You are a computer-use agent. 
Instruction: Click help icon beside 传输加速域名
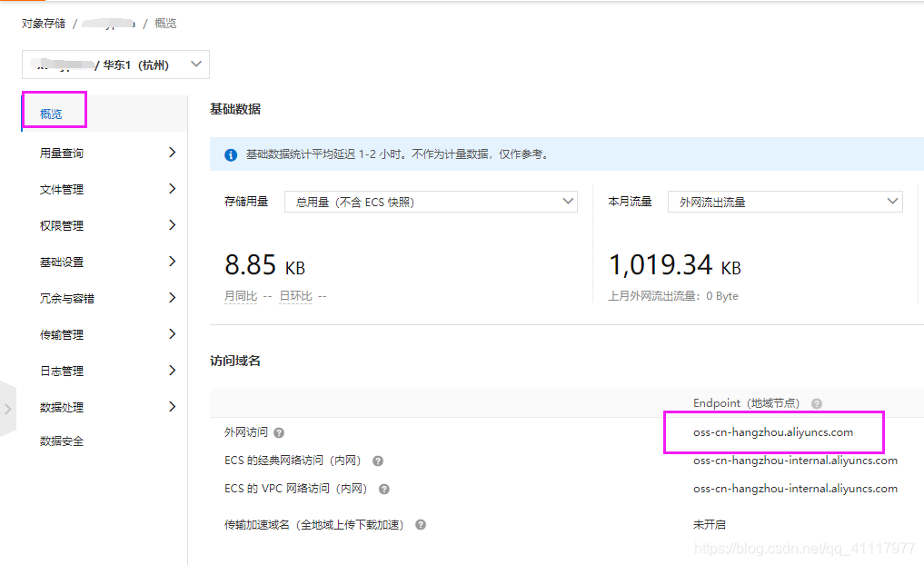click(x=421, y=525)
